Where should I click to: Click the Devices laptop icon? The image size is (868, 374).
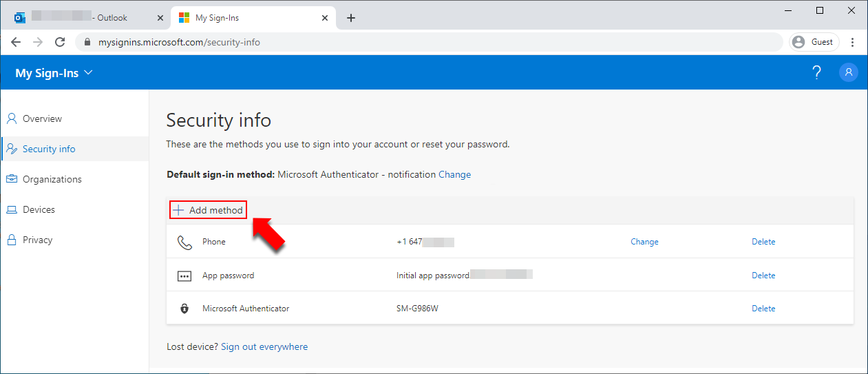12,209
